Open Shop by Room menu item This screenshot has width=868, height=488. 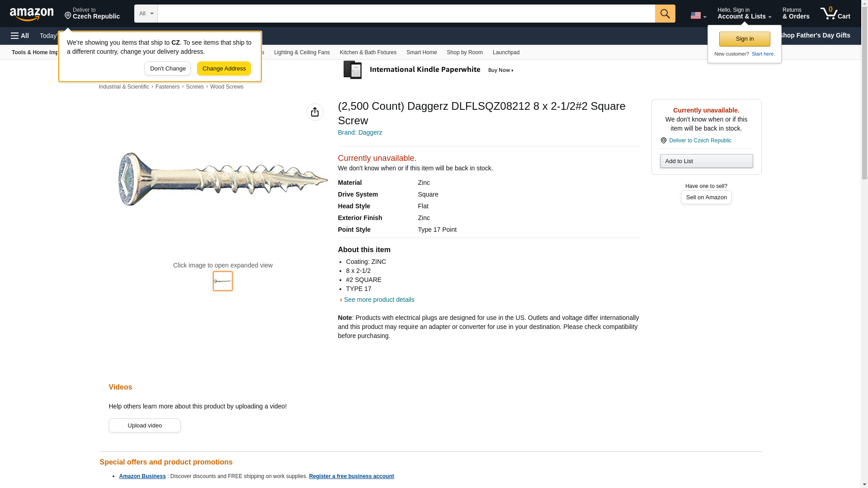(464, 52)
